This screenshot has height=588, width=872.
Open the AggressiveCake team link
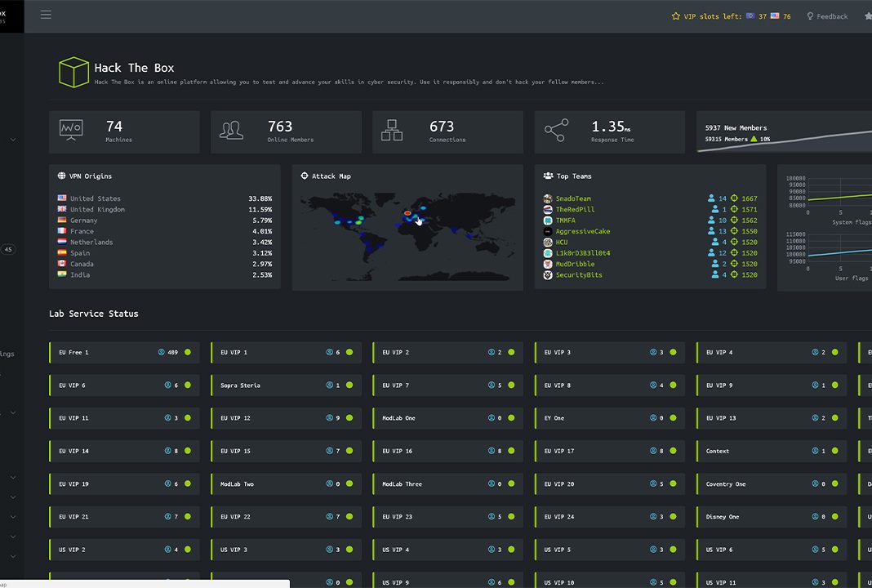[x=583, y=231]
